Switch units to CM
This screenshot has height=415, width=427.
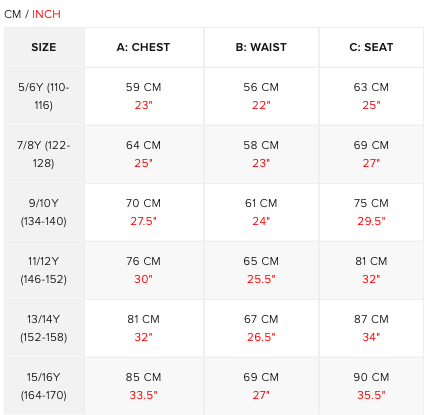[x=12, y=14]
